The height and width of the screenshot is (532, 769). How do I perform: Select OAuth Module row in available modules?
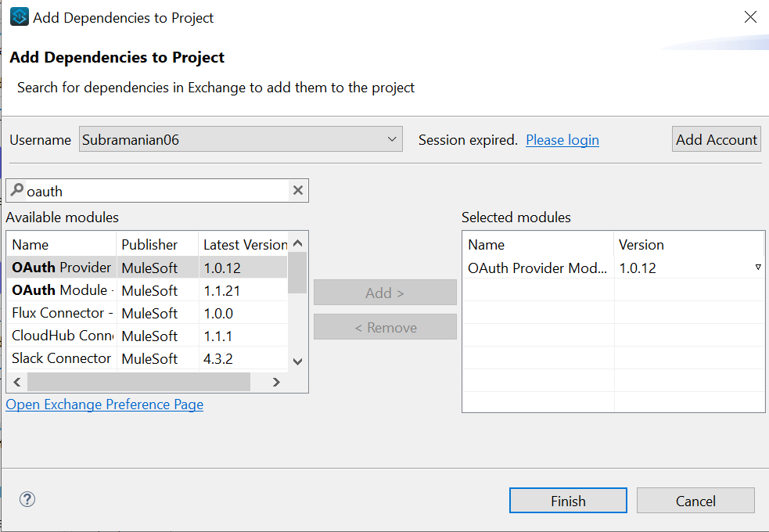point(63,290)
